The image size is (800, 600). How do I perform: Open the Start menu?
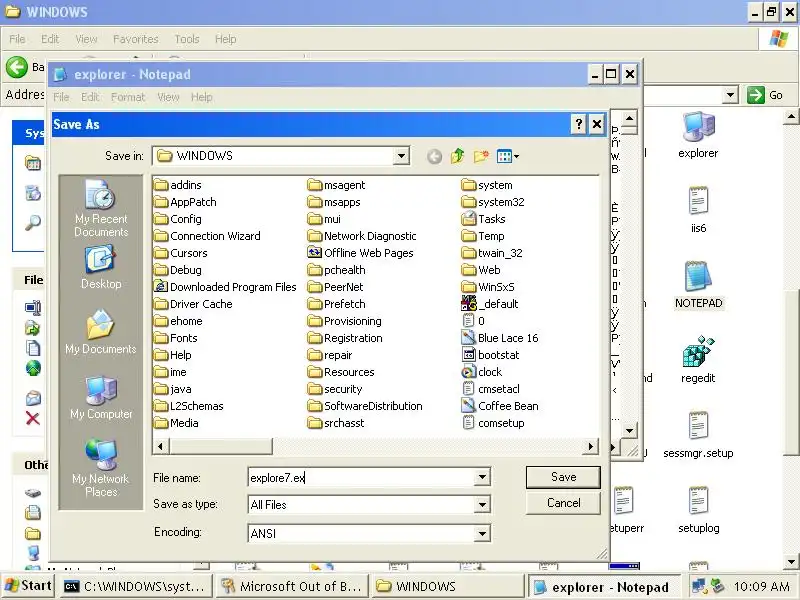point(28,586)
